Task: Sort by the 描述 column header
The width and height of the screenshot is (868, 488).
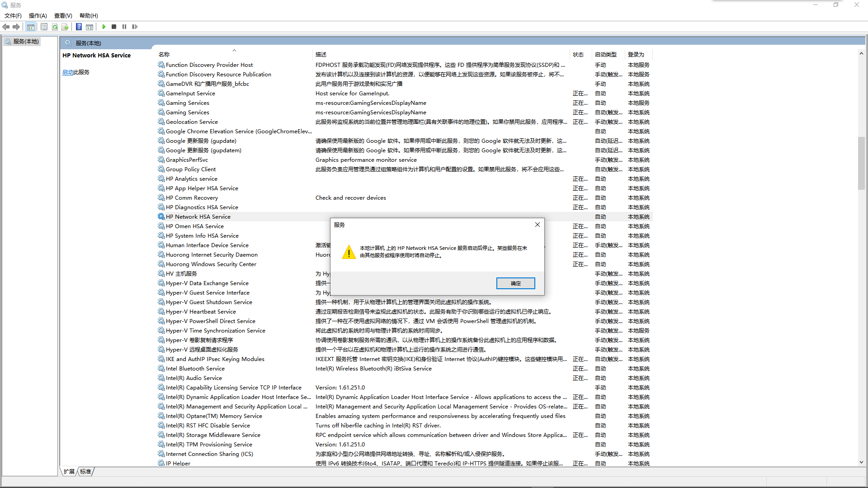Action: 441,54
